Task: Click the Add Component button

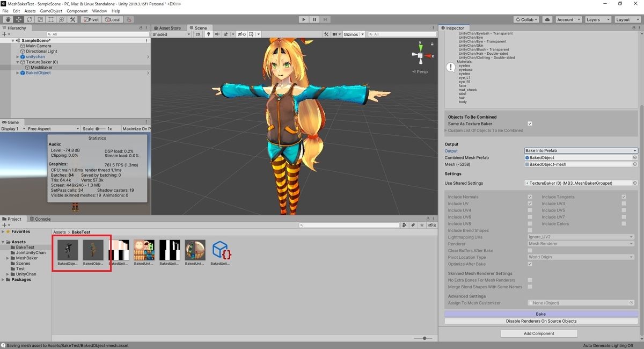Action: (539, 333)
